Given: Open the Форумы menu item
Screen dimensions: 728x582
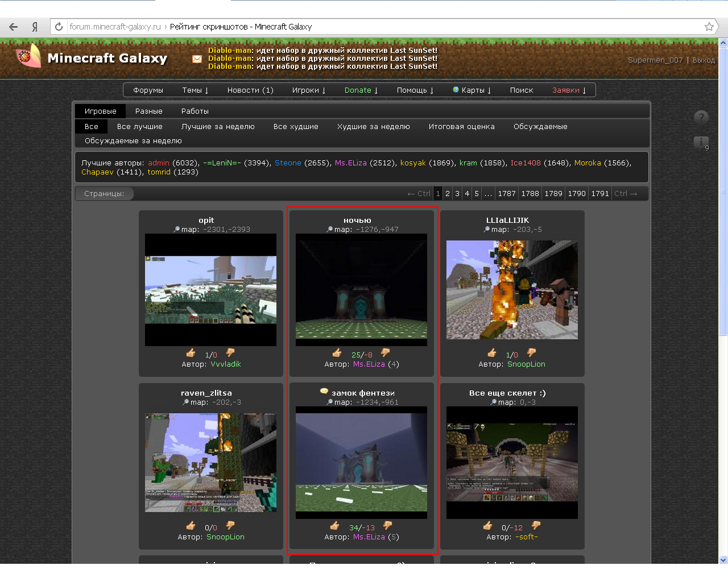Looking at the screenshot, I should click(148, 90).
